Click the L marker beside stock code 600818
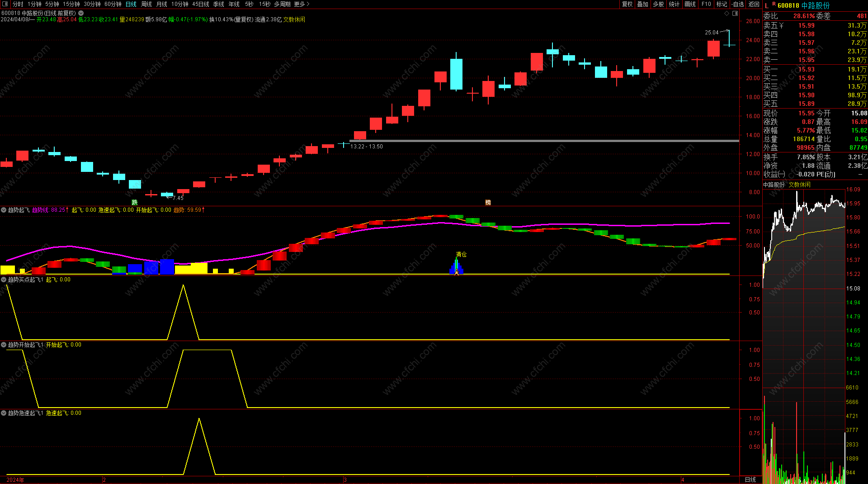 pyautogui.click(x=767, y=5)
